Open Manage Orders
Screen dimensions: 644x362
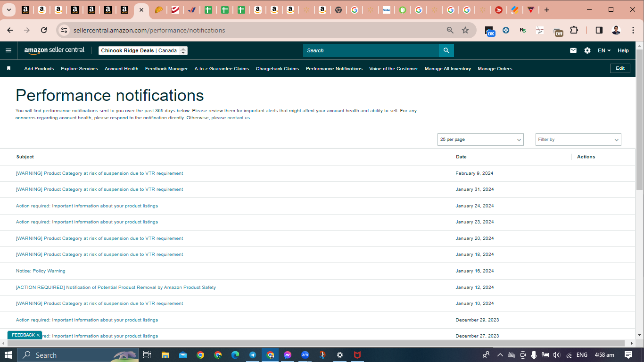click(495, 69)
